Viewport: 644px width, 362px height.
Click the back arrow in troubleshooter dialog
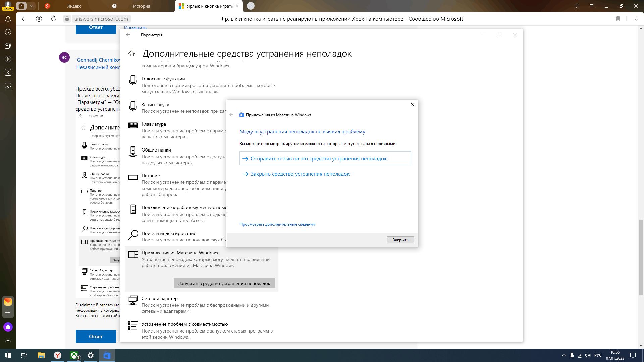click(231, 115)
